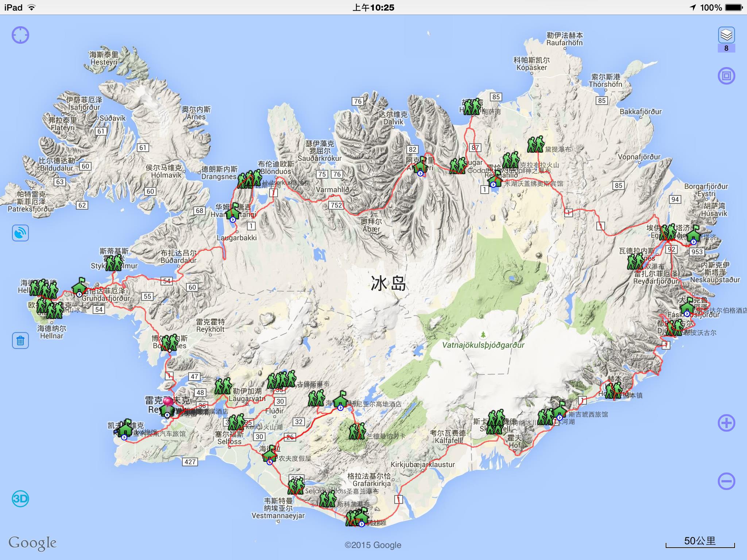Open the map layers icon

tap(726, 35)
